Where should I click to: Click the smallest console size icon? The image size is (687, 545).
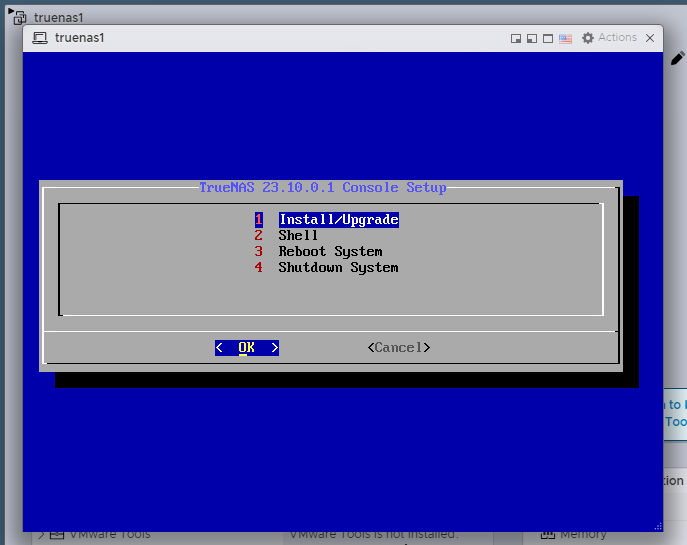516,38
